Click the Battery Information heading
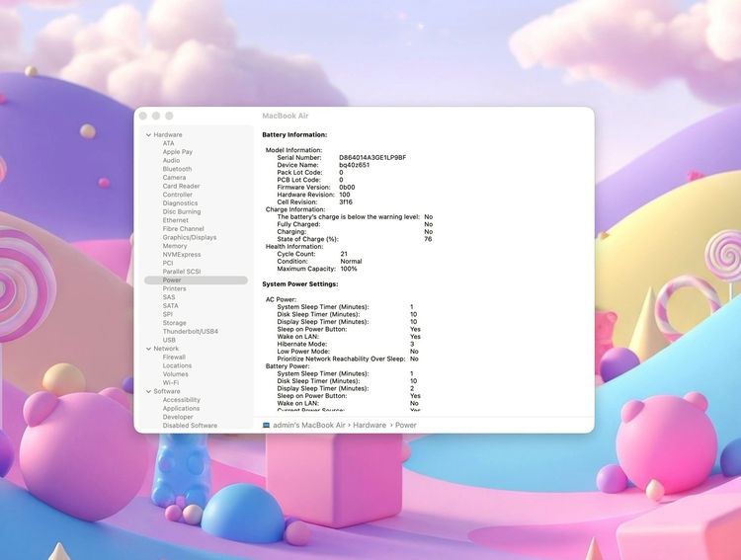The width and height of the screenshot is (741, 560). [x=294, y=134]
